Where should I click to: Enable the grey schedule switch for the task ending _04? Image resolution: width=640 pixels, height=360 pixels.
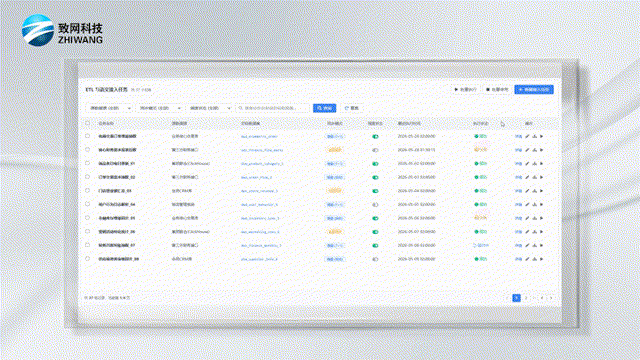[376, 205]
